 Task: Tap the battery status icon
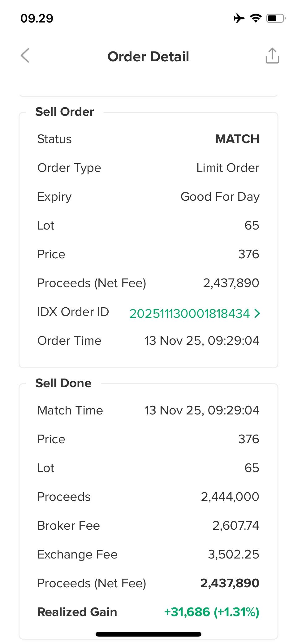(x=276, y=18)
